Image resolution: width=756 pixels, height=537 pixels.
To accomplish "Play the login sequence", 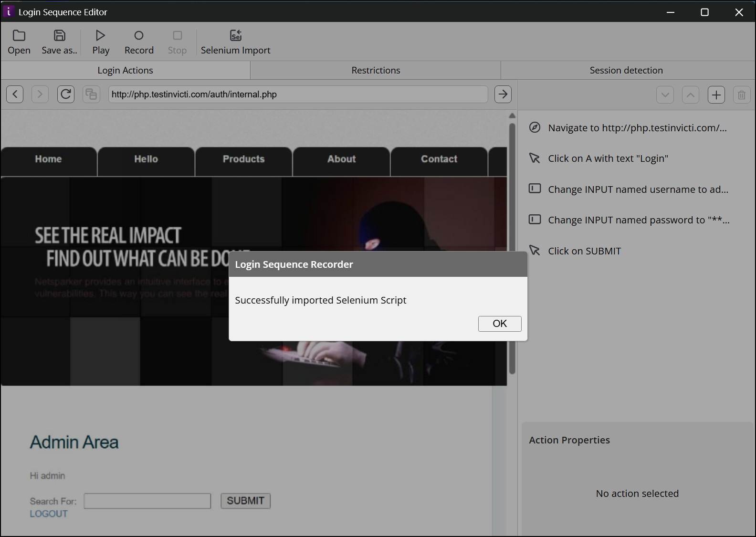I will [101, 42].
